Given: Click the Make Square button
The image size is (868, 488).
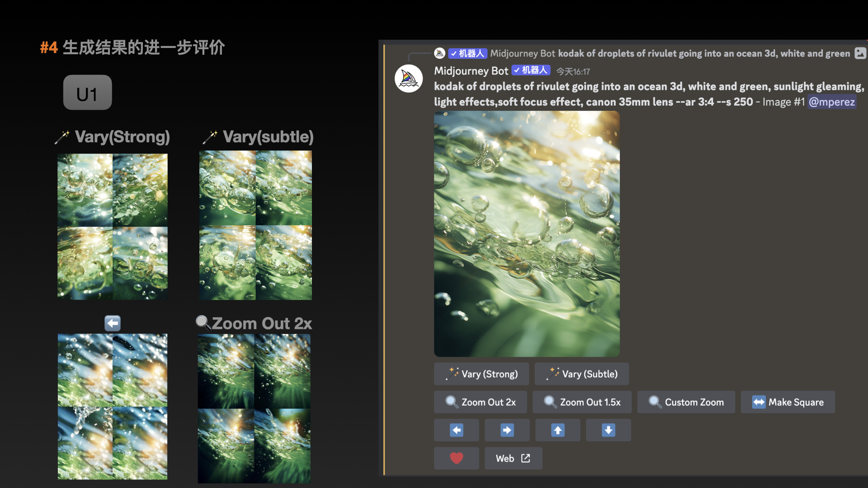Looking at the screenshot, I should pos(788,402).
